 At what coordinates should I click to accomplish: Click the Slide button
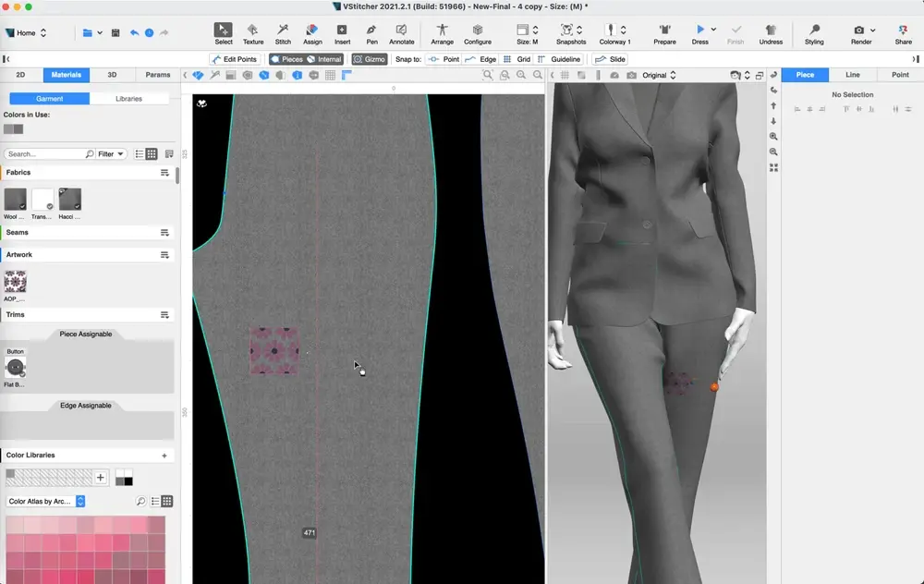[610, 58]
